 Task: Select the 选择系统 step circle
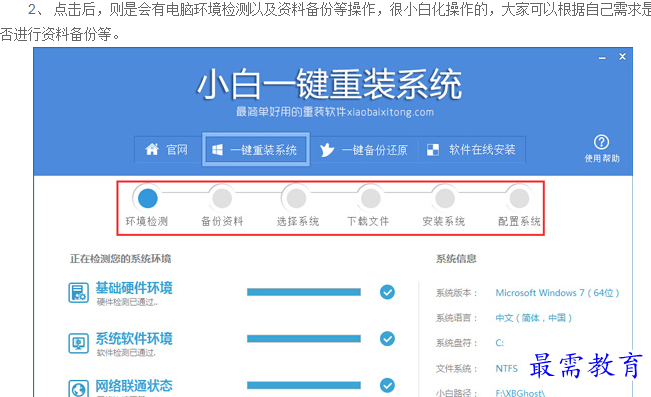296,198
